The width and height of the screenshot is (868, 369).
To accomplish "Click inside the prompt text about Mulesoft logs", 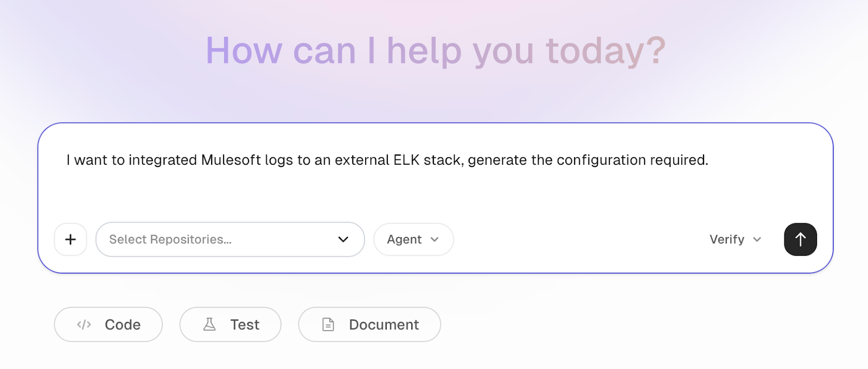I will tap(386, 160).
